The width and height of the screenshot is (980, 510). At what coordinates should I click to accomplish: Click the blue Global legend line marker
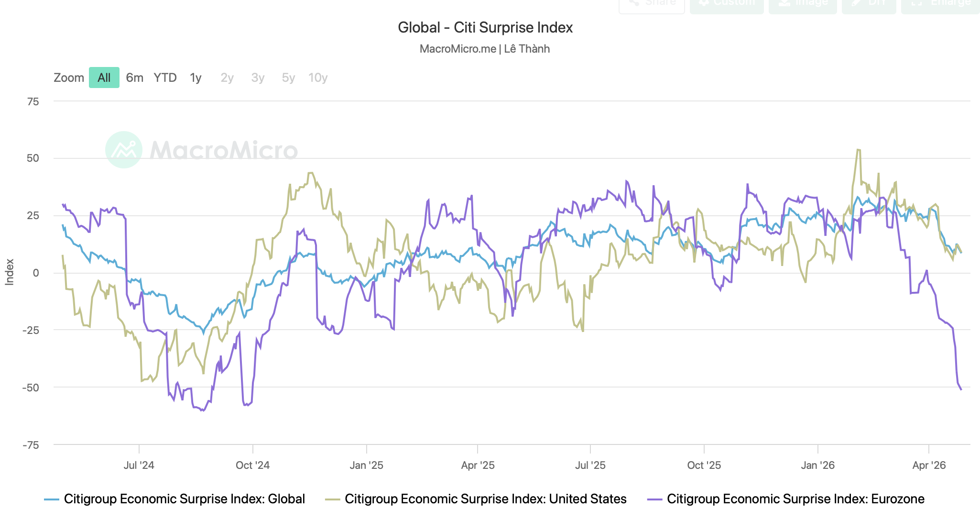[51, 499]
